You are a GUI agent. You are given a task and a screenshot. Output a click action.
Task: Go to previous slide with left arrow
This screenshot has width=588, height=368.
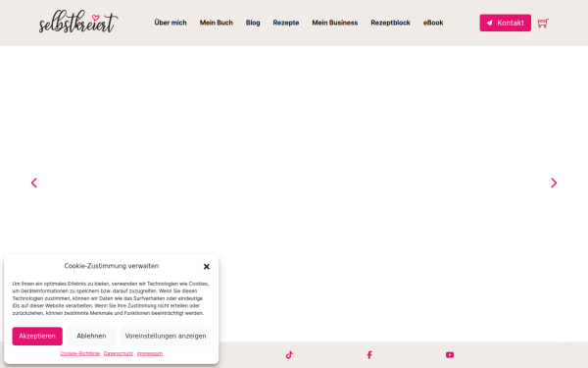[x=33, y=183]
